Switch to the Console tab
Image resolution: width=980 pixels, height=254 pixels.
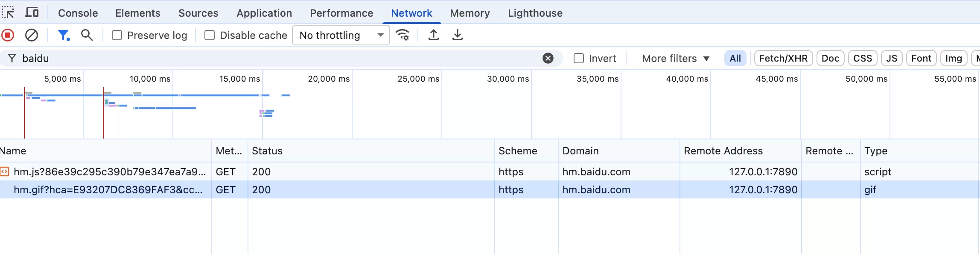78,13
